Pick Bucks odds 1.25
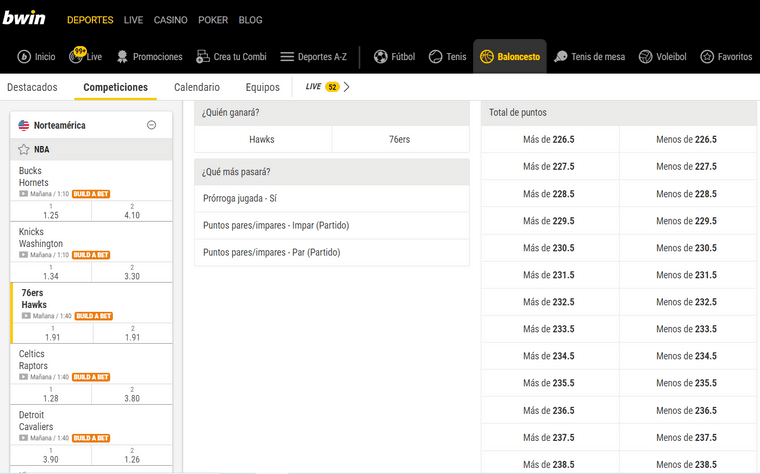 point(51,211)
